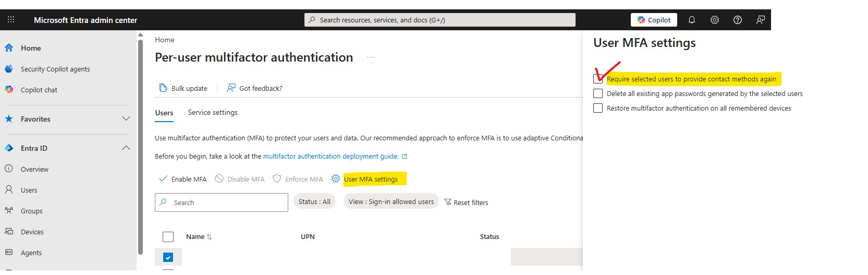
Task: Launch Copilot from top bar
Action: click(x=654, y=20)
